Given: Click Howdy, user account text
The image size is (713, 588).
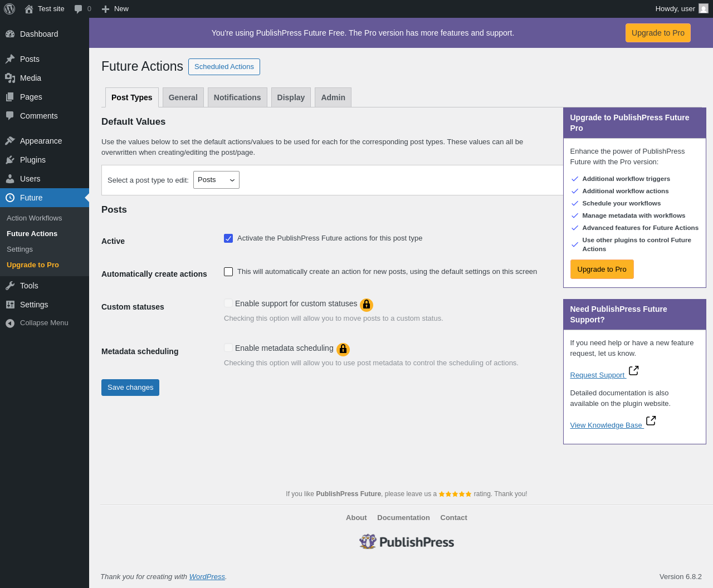Looking at the screenshot, I should (x=675, y=9).
